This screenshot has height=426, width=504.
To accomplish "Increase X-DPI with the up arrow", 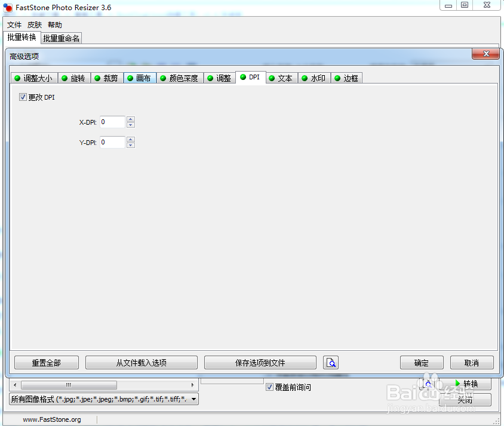I will (x=131, y=119).
